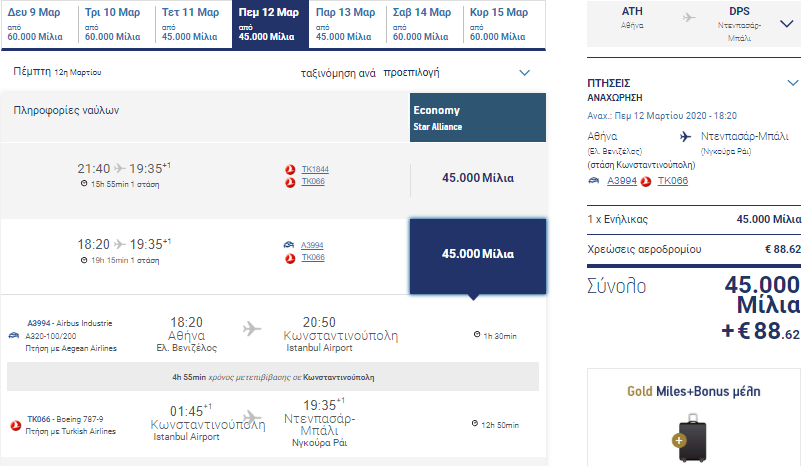Click the Turkish Airlines logo in the TK066 flight details
The image size is (802, 466).
(16, 424)
